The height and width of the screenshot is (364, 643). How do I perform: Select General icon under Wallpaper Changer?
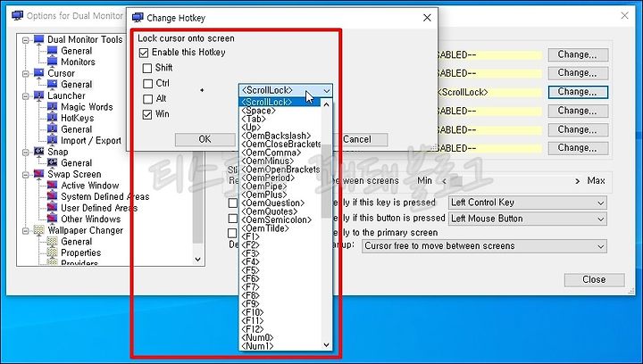pos(53,241)
